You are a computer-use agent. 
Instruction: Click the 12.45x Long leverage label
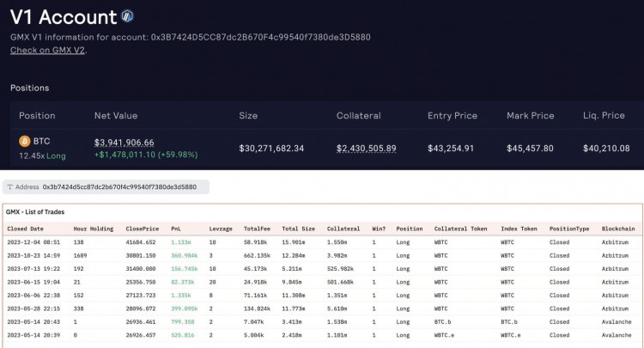[x=42, y=156]
